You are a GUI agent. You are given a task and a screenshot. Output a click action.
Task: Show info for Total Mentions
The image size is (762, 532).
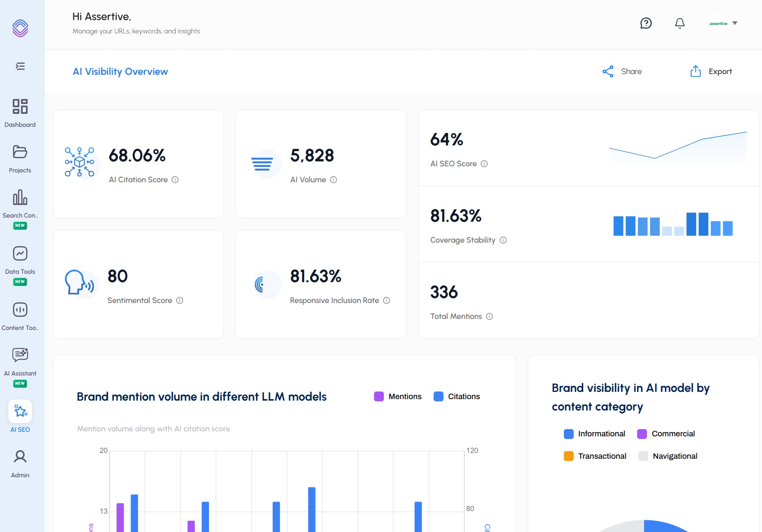489,316
